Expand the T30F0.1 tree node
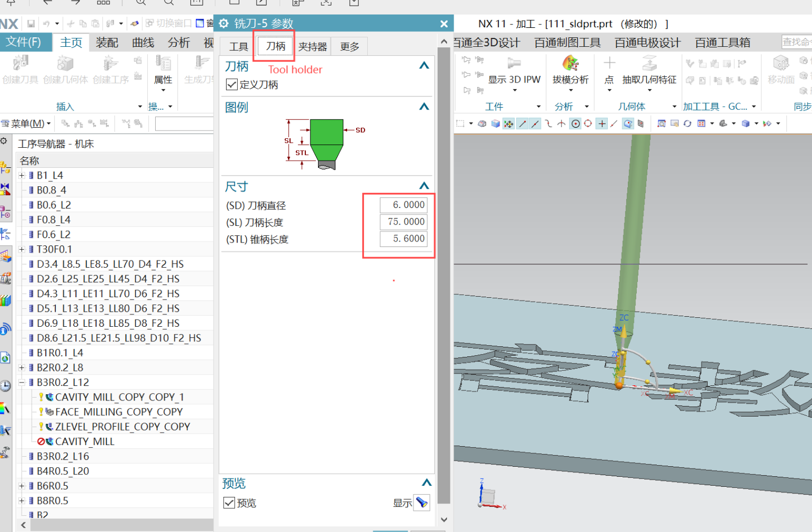 click(x=22, y=249)
